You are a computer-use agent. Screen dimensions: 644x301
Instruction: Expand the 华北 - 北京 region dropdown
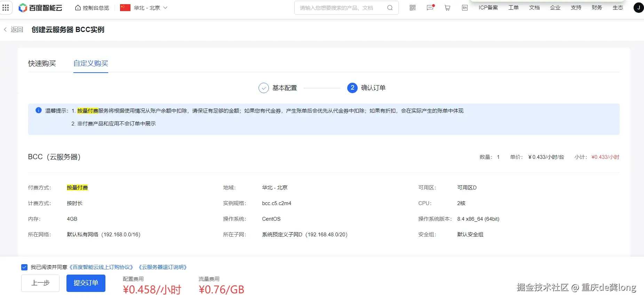pos(144,8)
